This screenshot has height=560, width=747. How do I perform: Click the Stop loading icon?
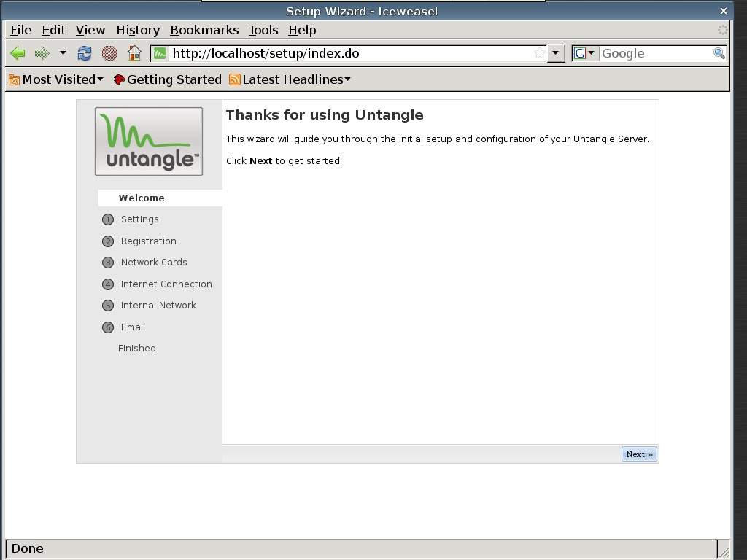[x=109, y=52]
